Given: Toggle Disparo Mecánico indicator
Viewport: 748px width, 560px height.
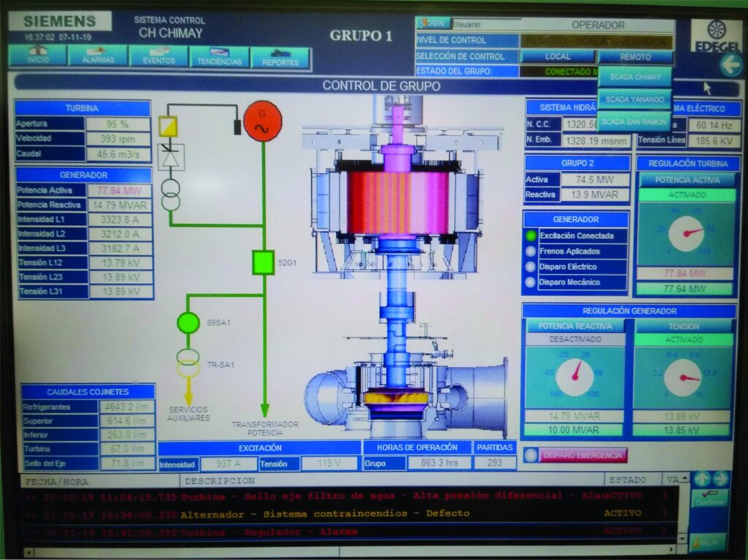Looking at the screenshot, I should click(530, 282).
